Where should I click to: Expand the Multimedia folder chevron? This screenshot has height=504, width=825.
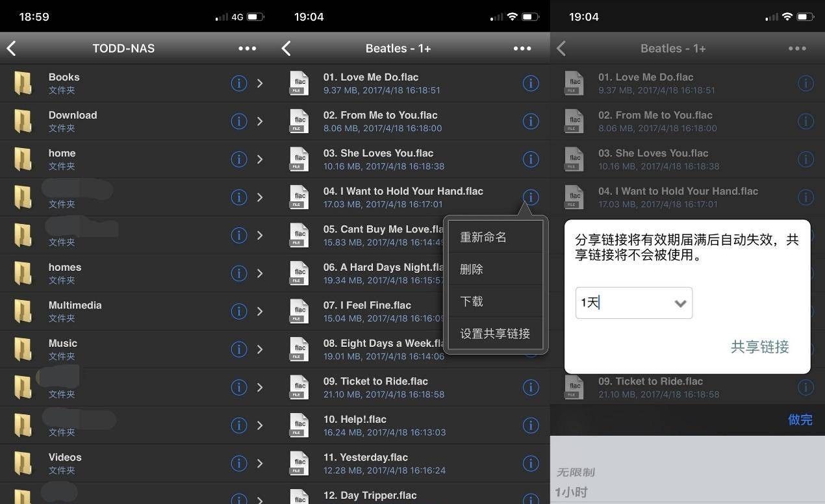260,311
